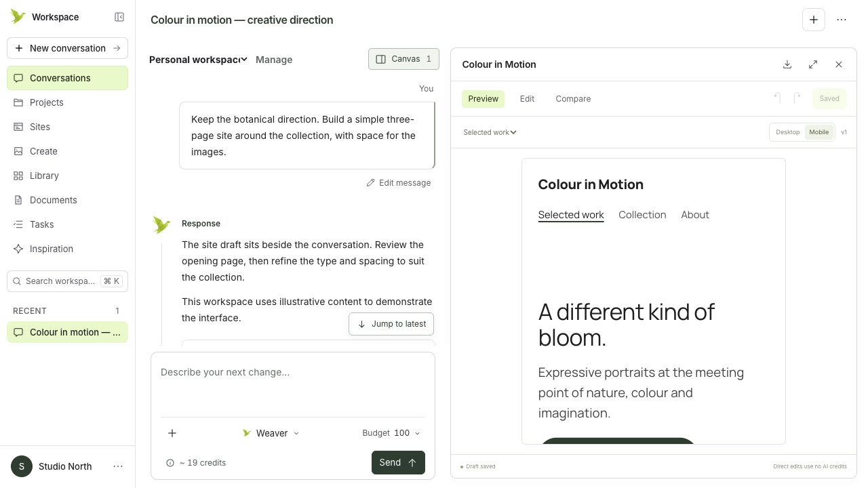Open Studio North account options menu

[118, 466]
